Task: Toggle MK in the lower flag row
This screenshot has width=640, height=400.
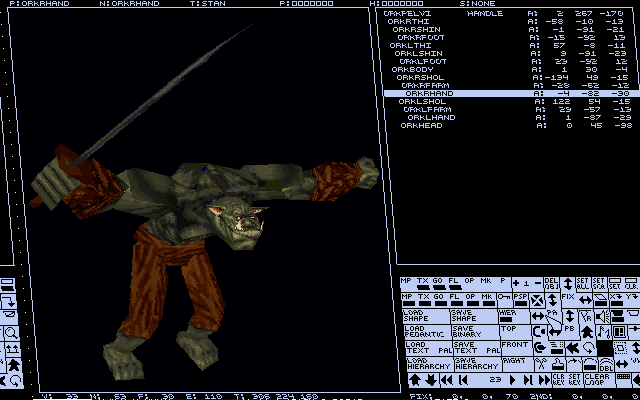Action: pos(487,300)
